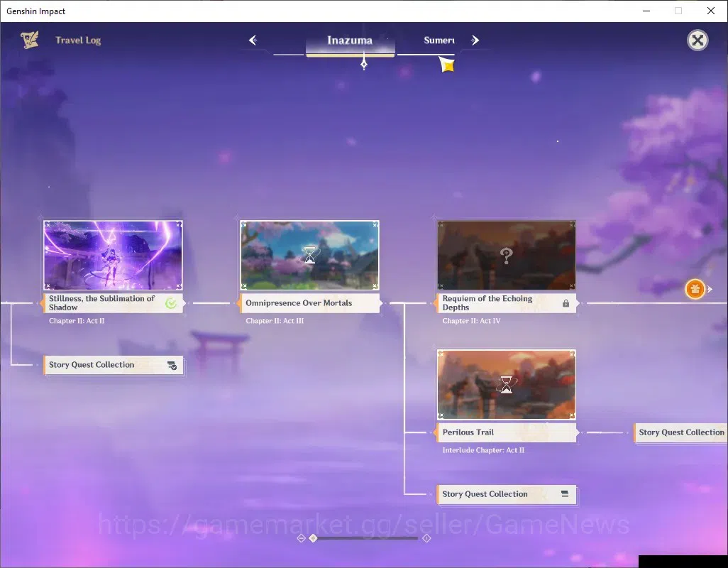Click the Interlude Chapter: Act II text
The height and width of the screenshot is (568, 728).
[x=483, y=450]
